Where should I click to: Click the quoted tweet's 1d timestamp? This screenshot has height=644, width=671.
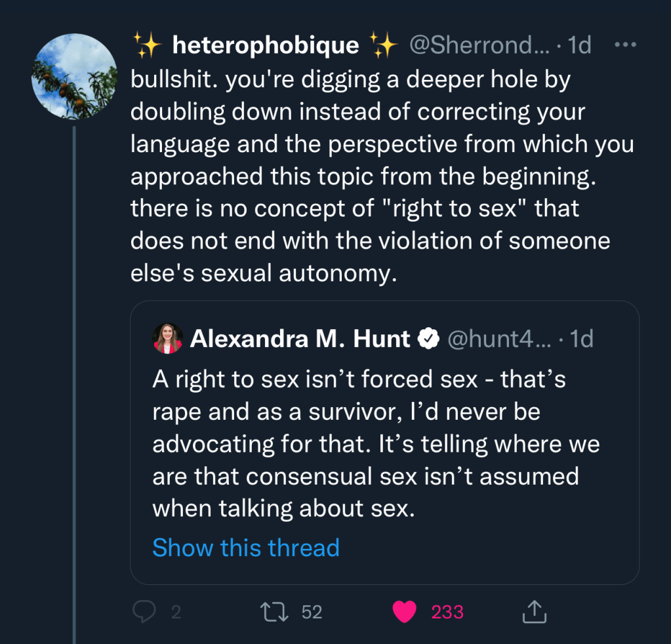click(581, 338)
